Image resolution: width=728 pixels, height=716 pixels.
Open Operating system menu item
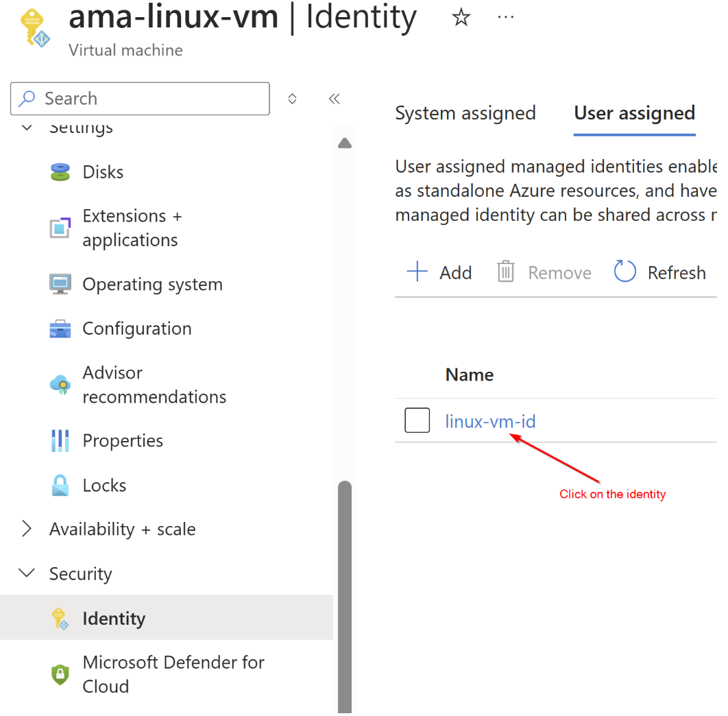click(152, 285)
